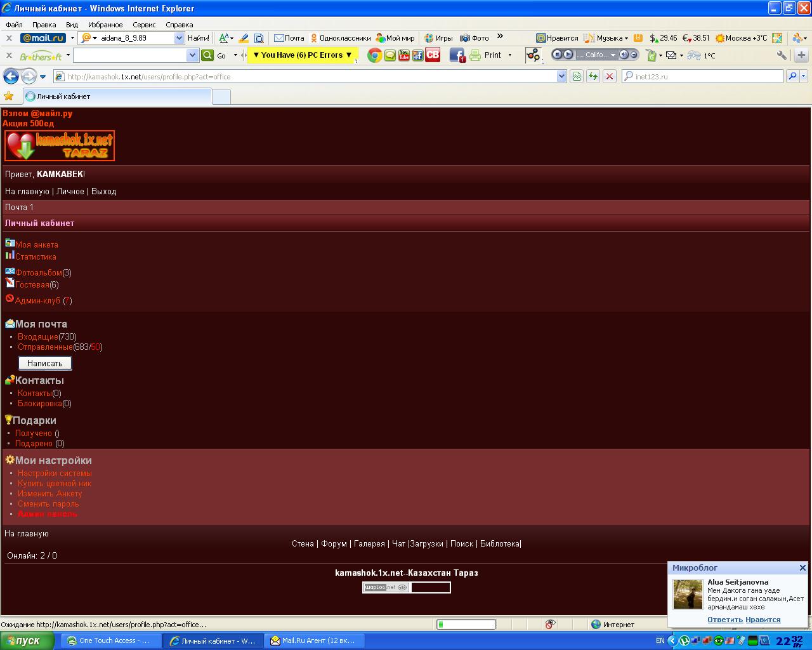Click the Print toolbar button
Viewport: 812px width, 650px height.
point(486,55)
